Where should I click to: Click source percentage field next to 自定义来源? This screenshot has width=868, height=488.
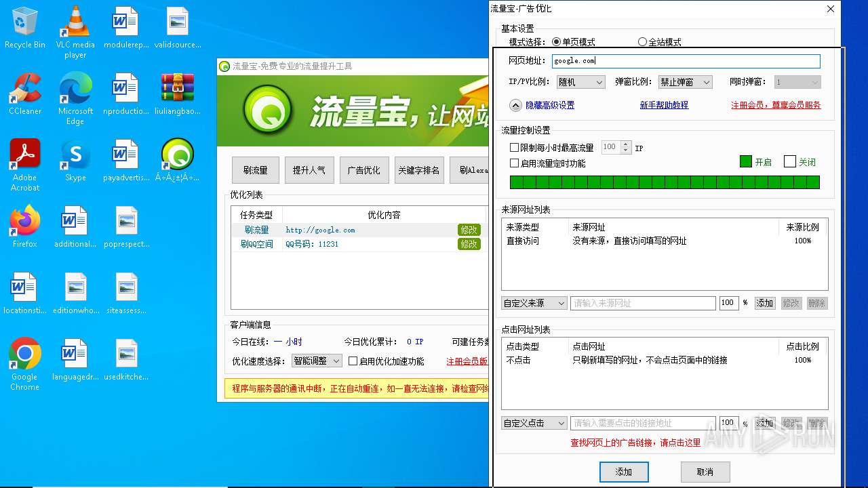(x=728, y=303)
